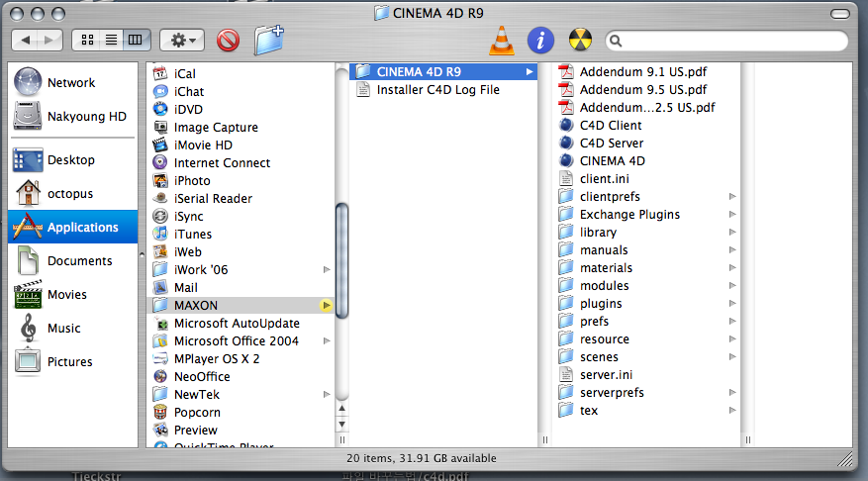868x481 pixels.
Task: Select Network in the sidebar
Action: (72, 82)
